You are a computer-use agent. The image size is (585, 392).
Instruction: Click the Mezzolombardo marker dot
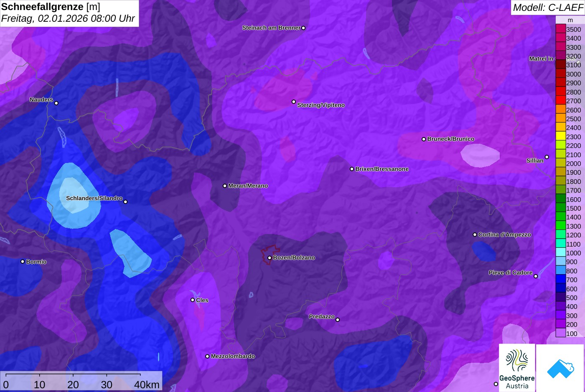[207, 356]
